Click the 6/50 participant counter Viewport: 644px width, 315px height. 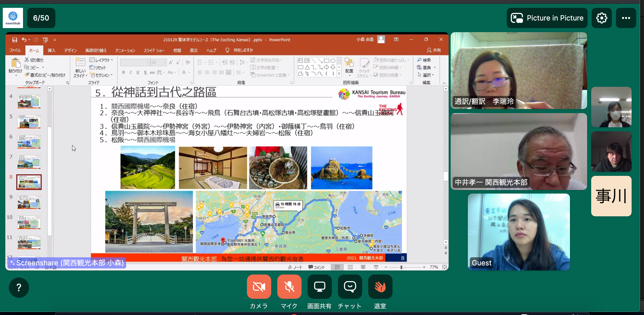(41, 18)
